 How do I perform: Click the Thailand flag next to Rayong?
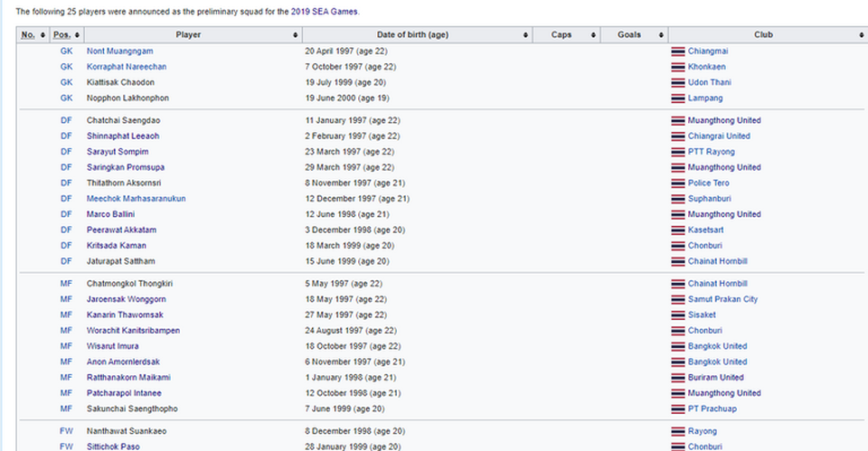tap(678, 431)
